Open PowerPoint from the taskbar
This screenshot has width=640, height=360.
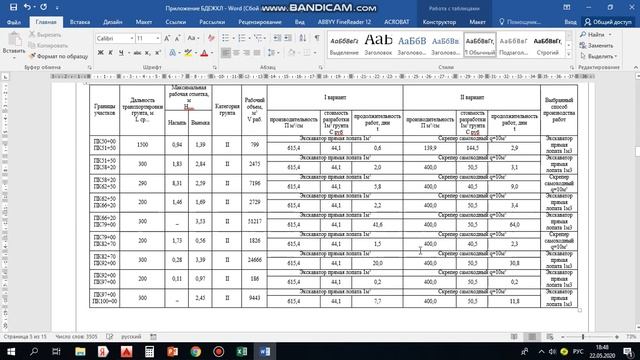point(173,351)
